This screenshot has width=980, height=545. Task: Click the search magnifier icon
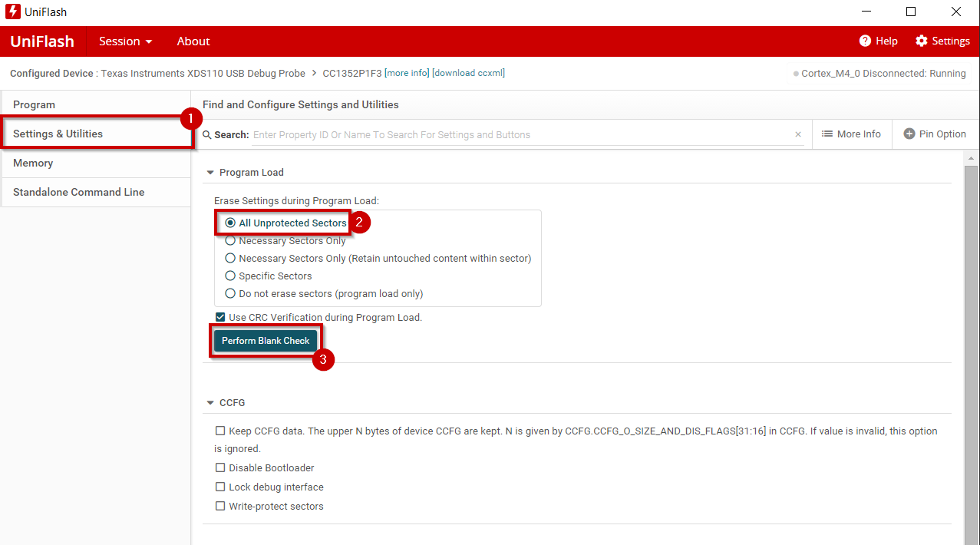[207, 134]
